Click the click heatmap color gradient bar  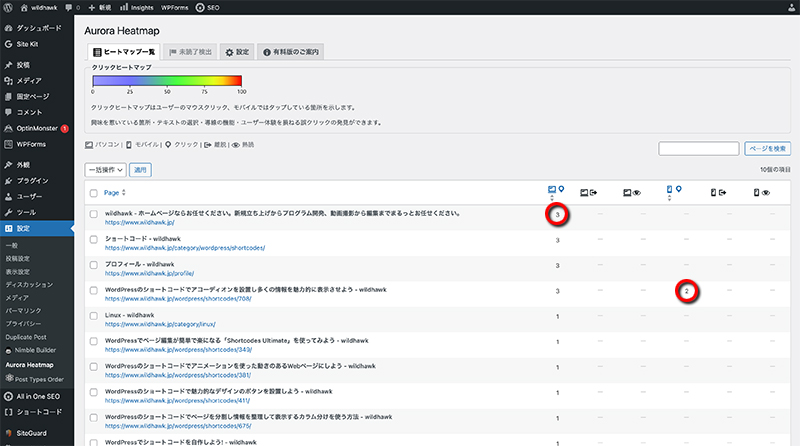[167, 80]
